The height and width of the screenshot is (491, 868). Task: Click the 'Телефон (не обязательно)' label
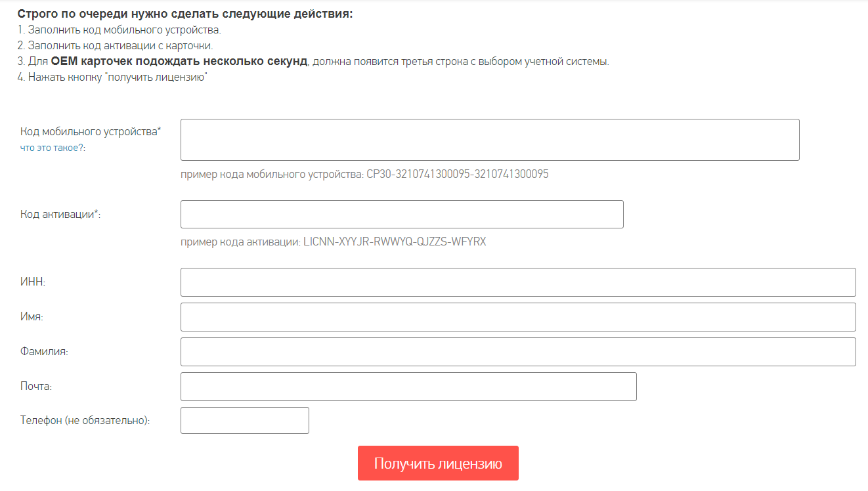click(x=85, y=421)
